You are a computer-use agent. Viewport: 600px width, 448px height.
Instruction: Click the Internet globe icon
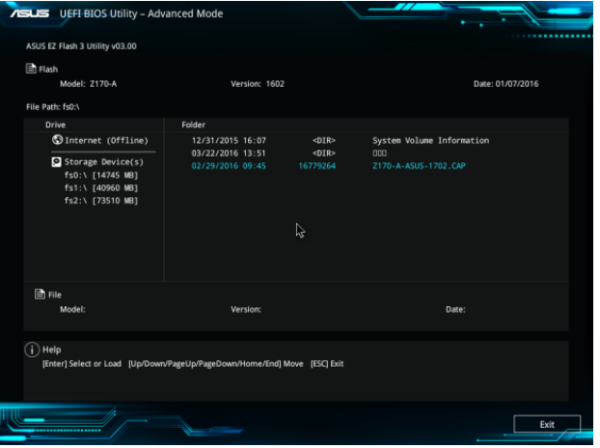point(57,141)
